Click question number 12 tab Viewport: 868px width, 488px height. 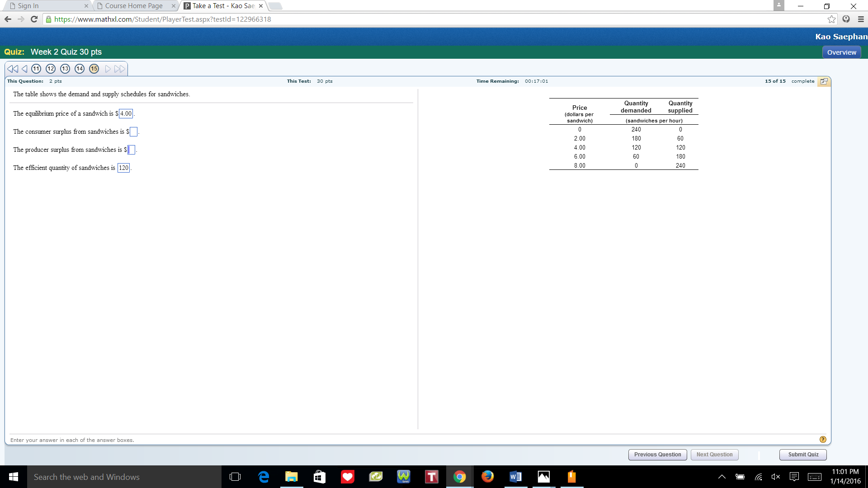tap(50, 69)
